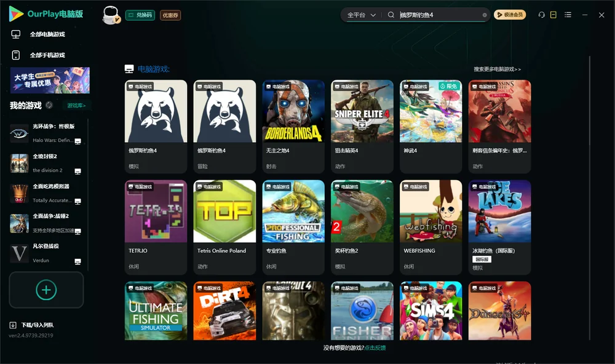Select 凡尔登战役 Verdun in my games
Screen dimensions: 615x364
tap(46, 253)
